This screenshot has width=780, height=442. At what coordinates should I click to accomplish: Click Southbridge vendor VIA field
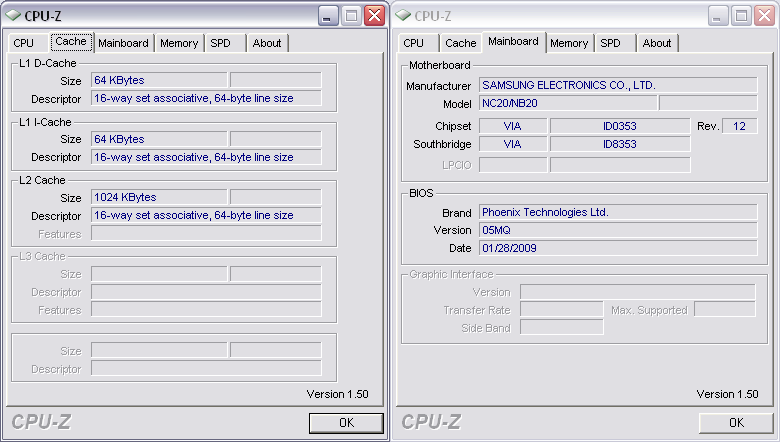point(513,144)
